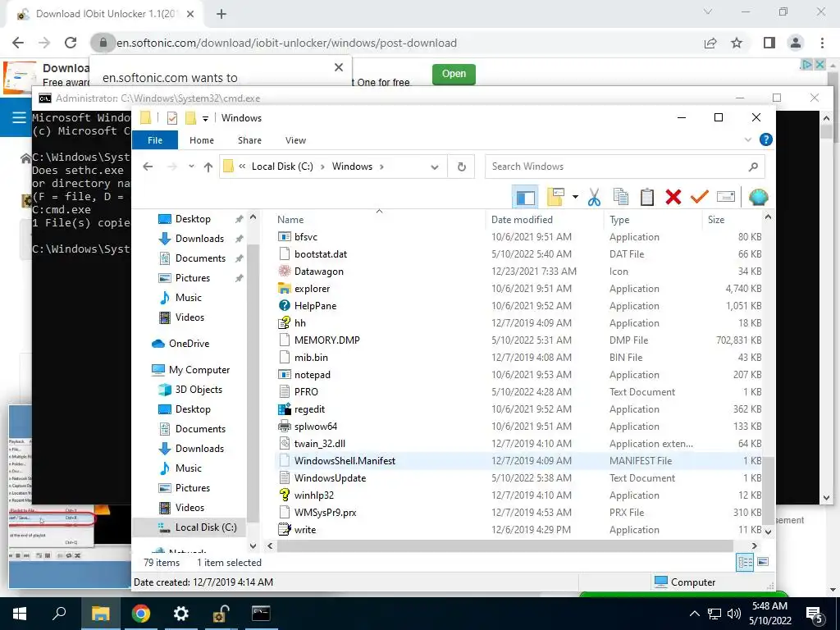840x630 pixels.
Task: Expand chevron after Local Disk (C:) breadcrumb
Action: pyautogui.click(x=322, y=167)
